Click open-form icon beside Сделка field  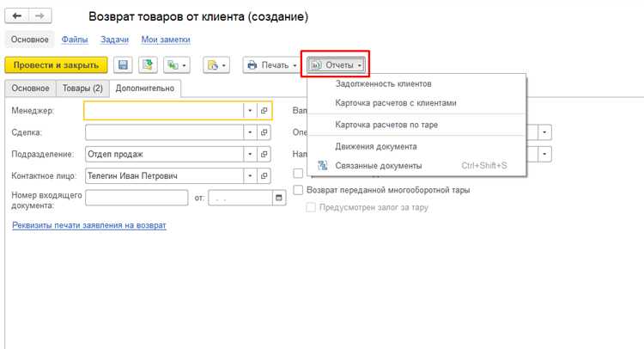point(264,132)
